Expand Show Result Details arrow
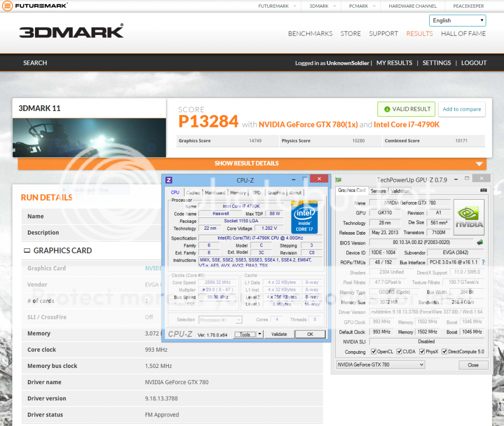Viewport: 504px width, 426px height. click(479, 164)
